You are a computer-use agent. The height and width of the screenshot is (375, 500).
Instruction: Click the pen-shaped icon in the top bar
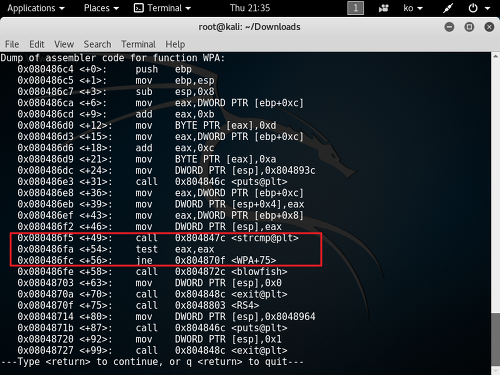[448, 8]
